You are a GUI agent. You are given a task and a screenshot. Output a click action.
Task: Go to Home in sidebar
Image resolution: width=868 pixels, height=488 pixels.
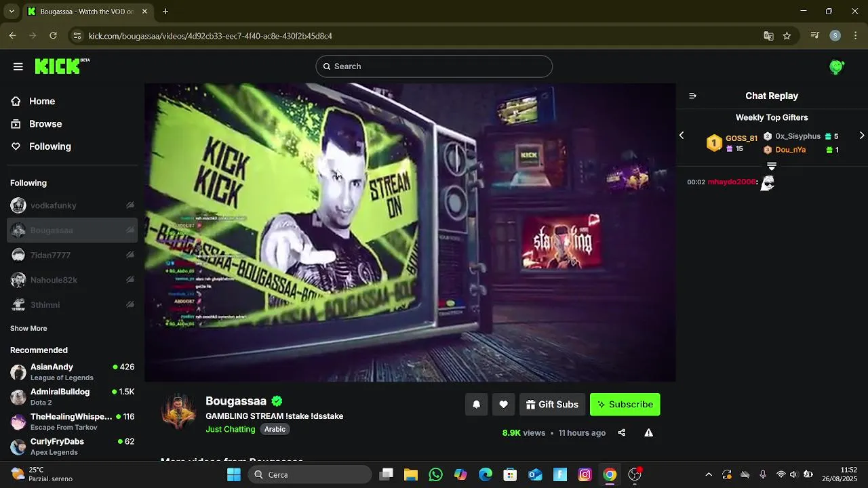[42, 101]
